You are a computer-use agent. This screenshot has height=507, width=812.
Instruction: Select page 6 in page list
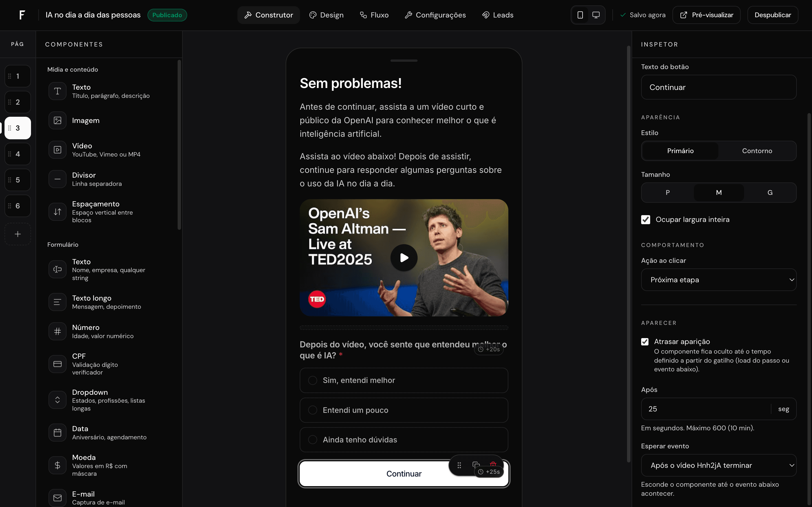[x=18, y=206]
